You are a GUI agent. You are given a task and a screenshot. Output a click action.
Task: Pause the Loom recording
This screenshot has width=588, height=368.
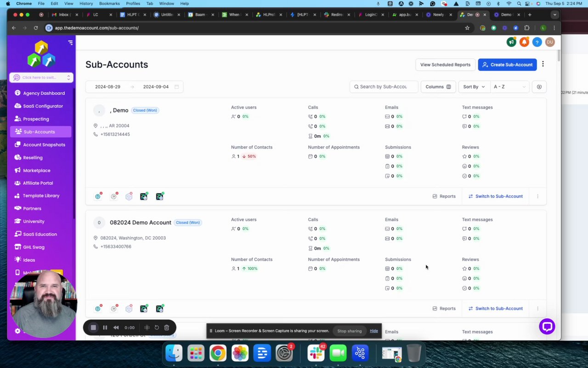tap(105, 328)
